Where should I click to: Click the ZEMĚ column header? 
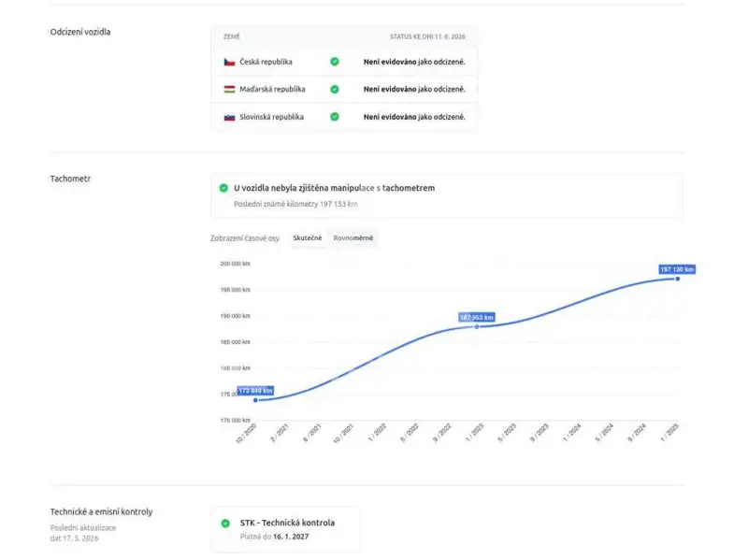point(232,36)
